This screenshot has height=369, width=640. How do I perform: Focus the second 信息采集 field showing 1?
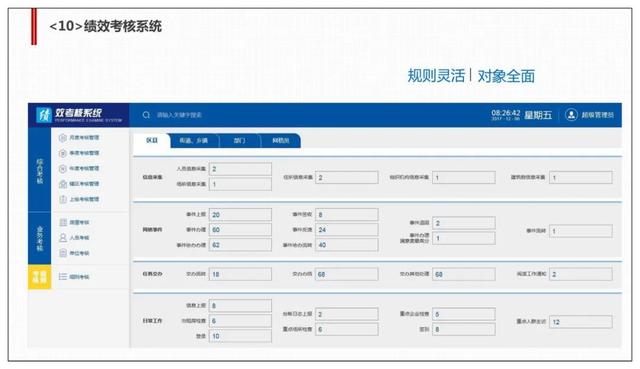tap(240, 184)
